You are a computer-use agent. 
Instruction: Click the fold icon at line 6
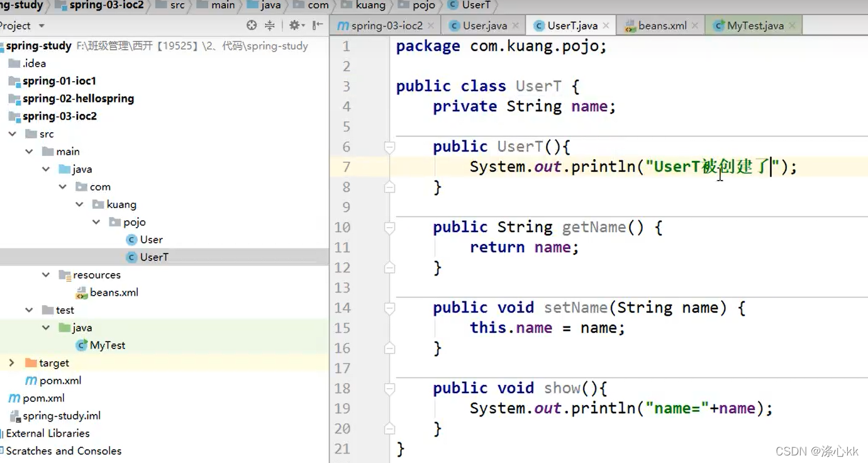coord(389,147)
